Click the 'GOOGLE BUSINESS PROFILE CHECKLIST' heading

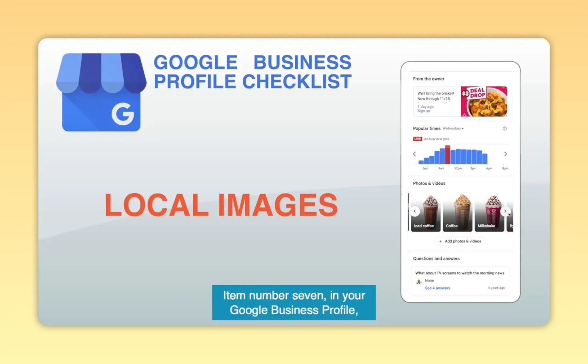coord(252,72)
